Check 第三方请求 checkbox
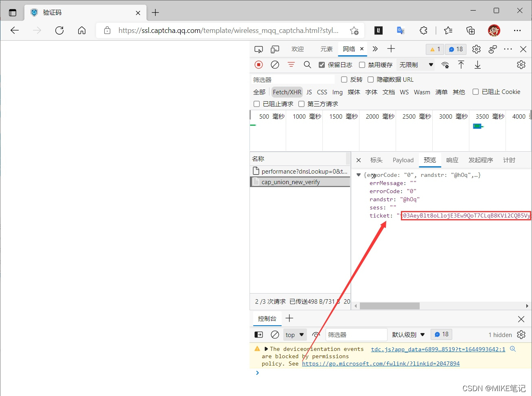 pos(301,104)
